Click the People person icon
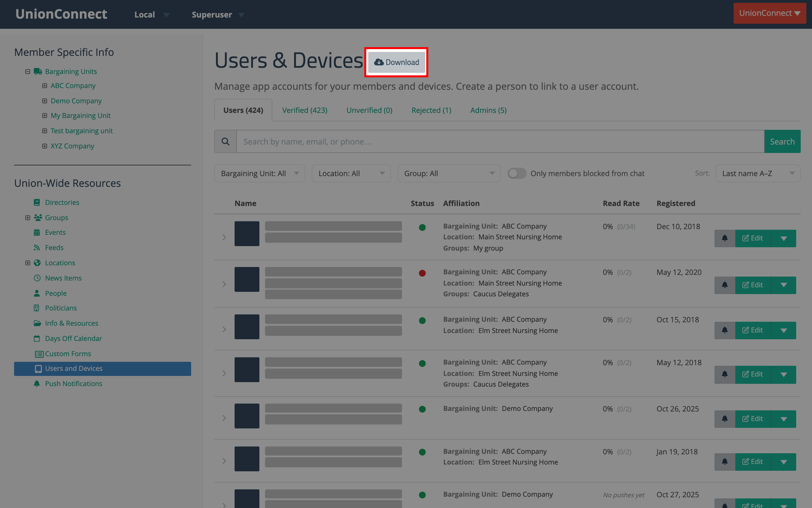The height and width of the screenshot is (508, 812). [x=37, y=293]
